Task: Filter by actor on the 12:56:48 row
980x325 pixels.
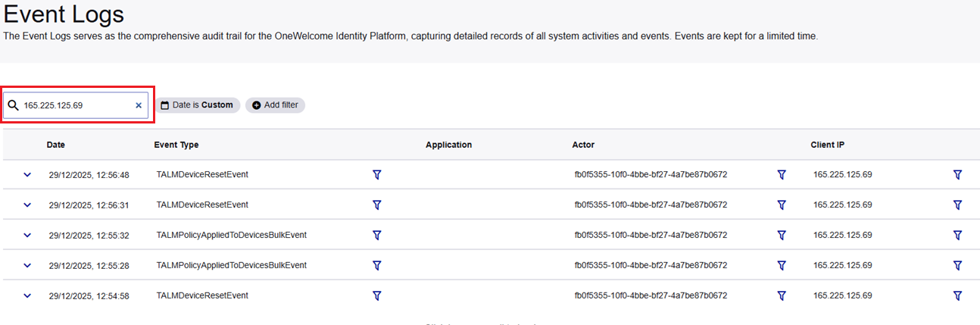Action: (x=782, y=174)
